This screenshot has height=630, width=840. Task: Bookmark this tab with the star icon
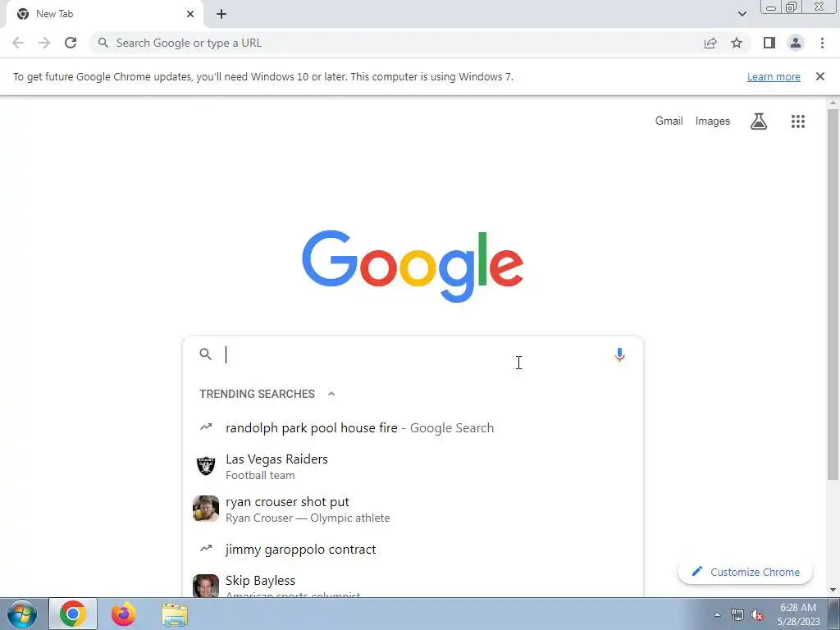(x=737, y=43)
